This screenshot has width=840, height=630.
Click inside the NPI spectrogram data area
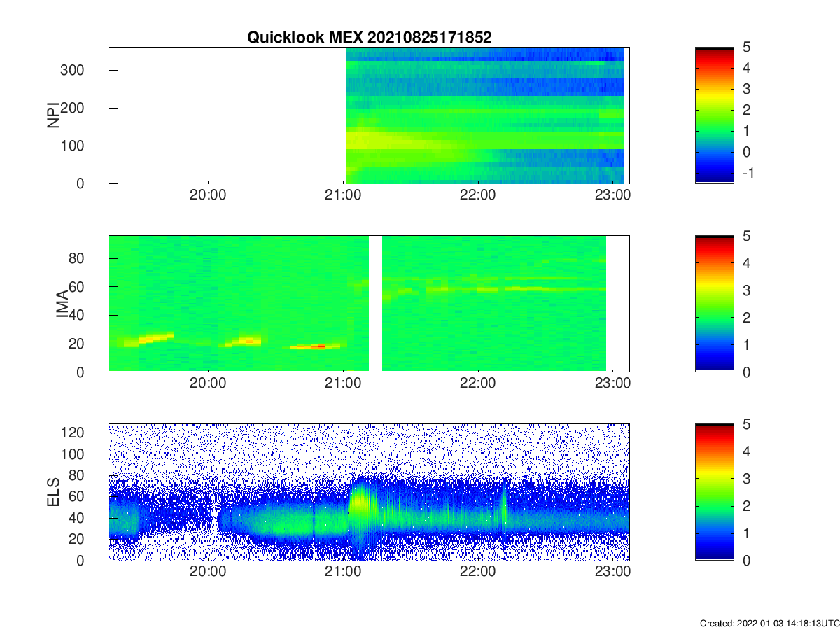[484, 115]
